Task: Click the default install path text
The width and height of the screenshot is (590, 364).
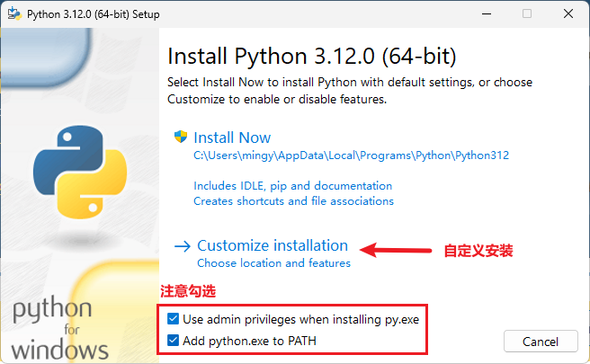Action: 351,155
